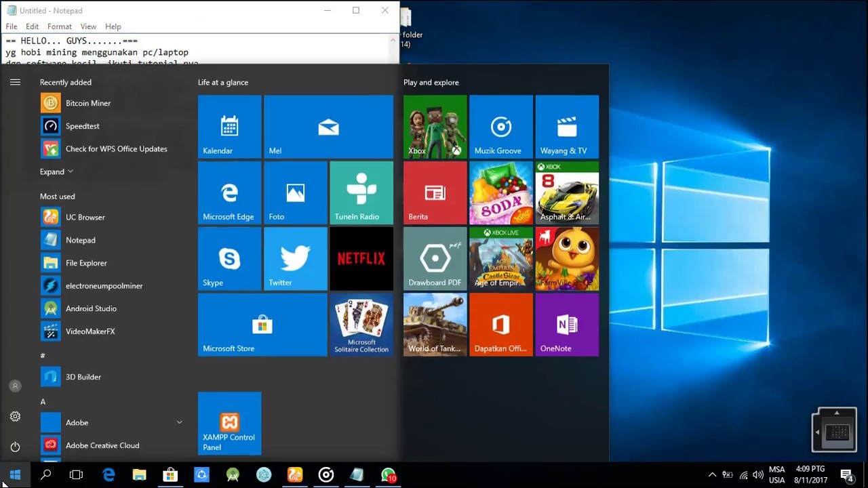The width and height of the screenshot is (868, 488).
Task: Open XAMPP Control Panel tile
Action: point(229,424)
